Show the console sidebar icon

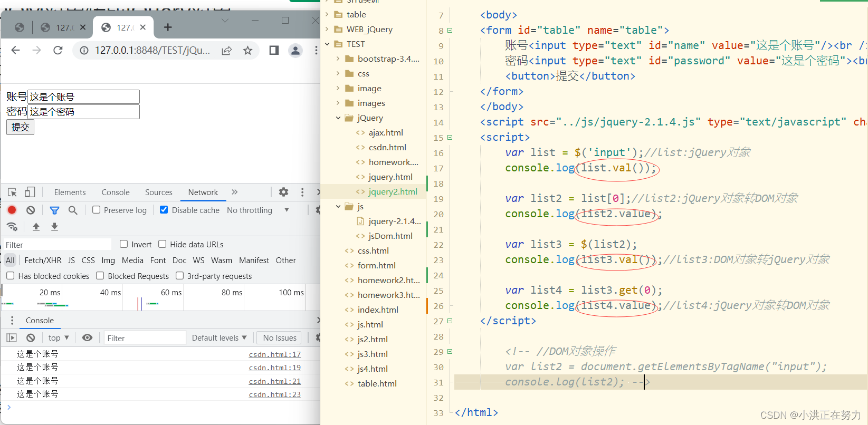coord(12,337)
